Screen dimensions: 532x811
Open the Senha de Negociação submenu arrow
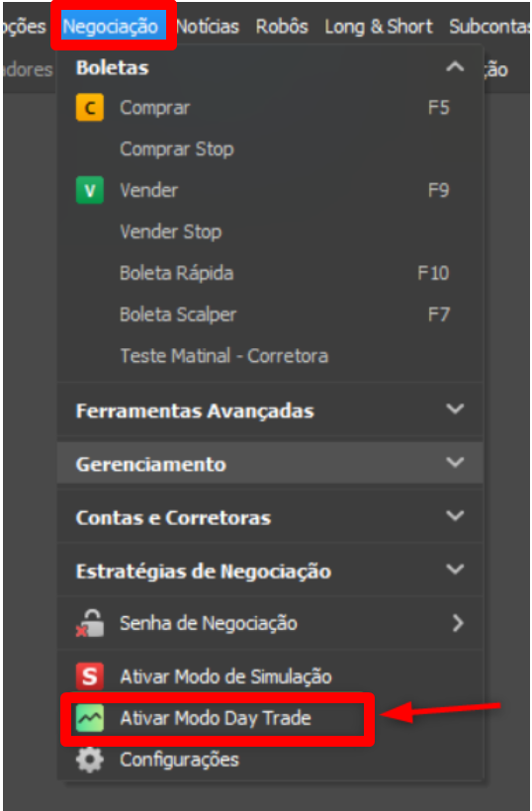point(457,623)
